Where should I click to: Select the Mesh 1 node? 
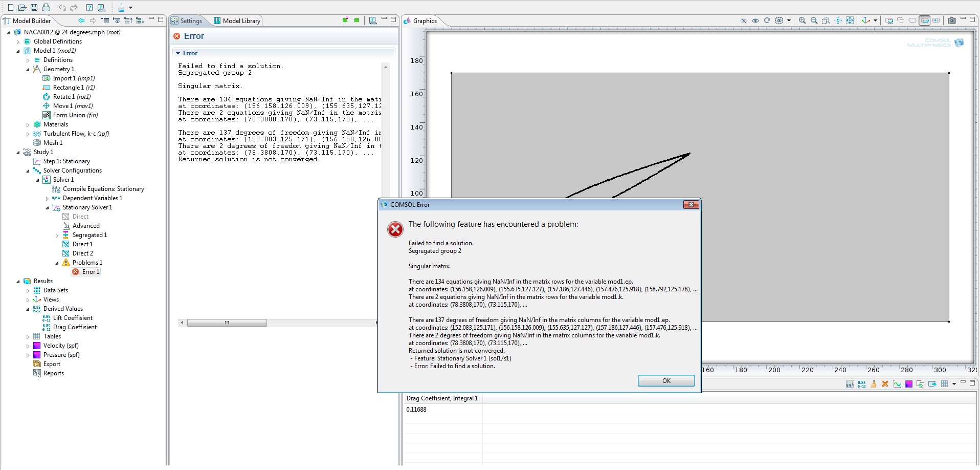pos(48,143)
